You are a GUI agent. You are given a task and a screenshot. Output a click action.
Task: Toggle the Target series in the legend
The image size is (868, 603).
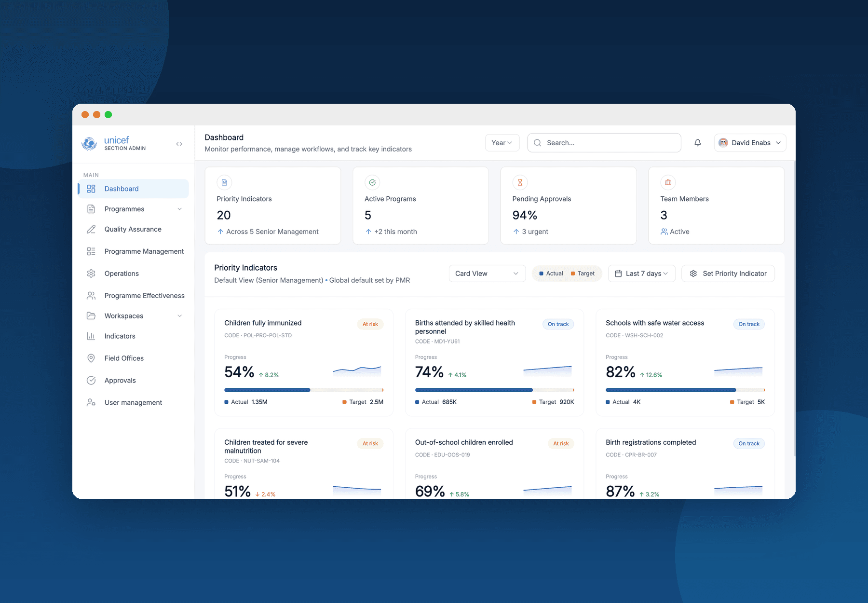tap(583, 274)
